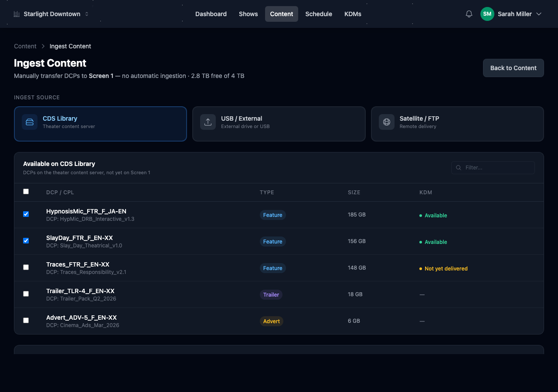This screenshot has width=558, height=392.
Task: Click the SM user avatar
Action: [487, 14]
